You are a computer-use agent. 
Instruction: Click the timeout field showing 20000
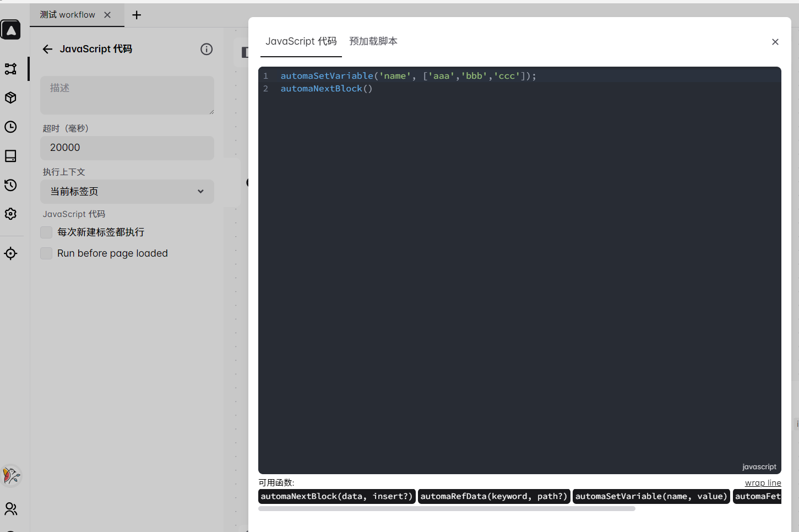[127, 148]
